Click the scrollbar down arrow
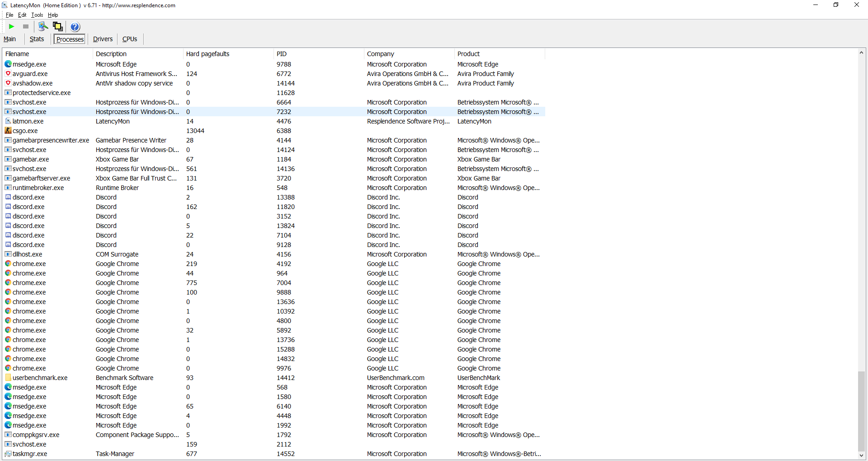Screen dimensions: 868x461 (x=861, y=456)
